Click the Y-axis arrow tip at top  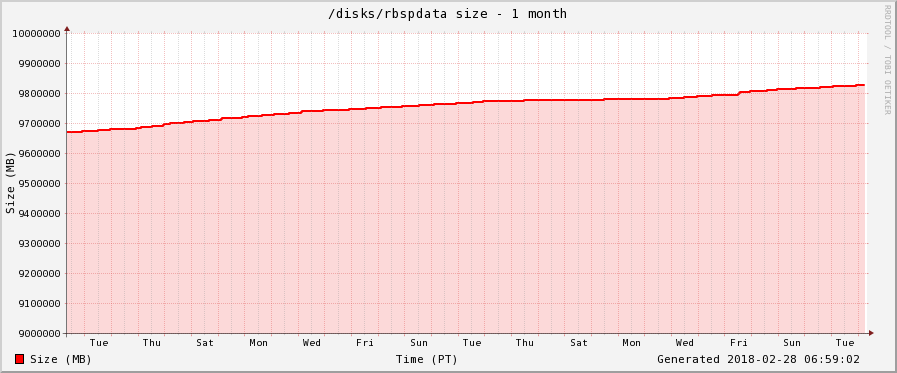tap(67, 28)
